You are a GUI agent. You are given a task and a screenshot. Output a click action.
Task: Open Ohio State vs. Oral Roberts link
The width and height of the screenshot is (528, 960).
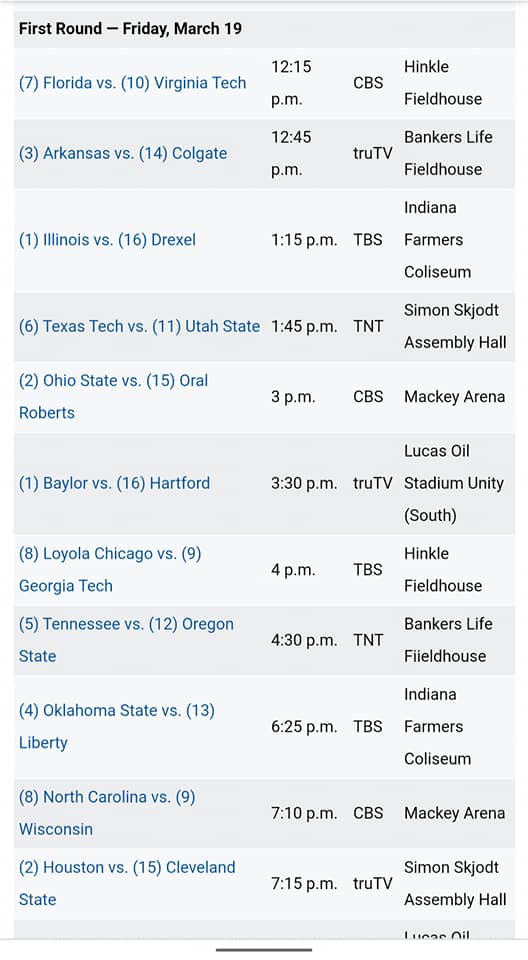(113, 396)
